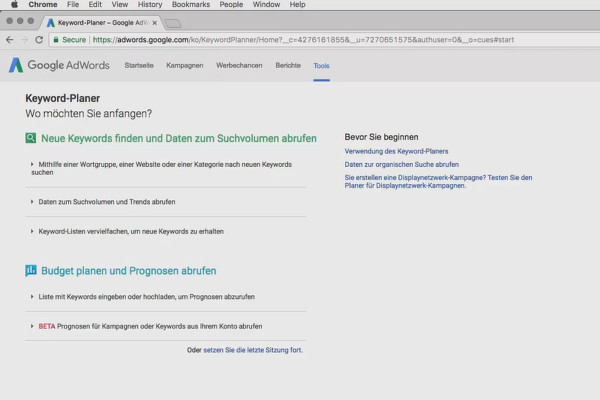600x400 pixels.
Task: Open the Werbechancen tab
Action: (239, 65)
